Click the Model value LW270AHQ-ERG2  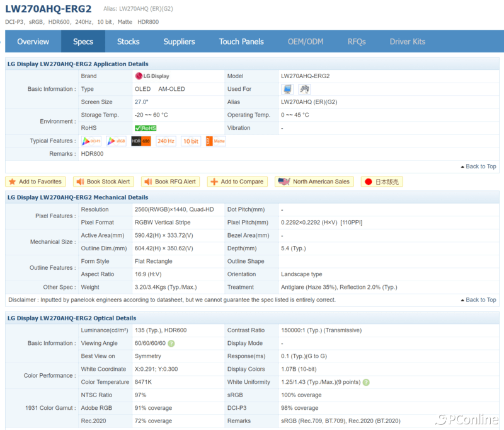pos(306,76)
